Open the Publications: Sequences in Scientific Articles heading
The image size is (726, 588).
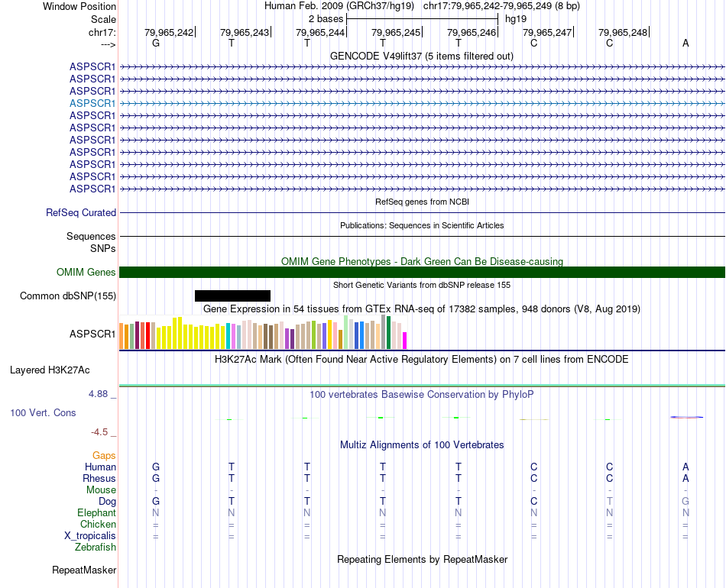(422, 225)
